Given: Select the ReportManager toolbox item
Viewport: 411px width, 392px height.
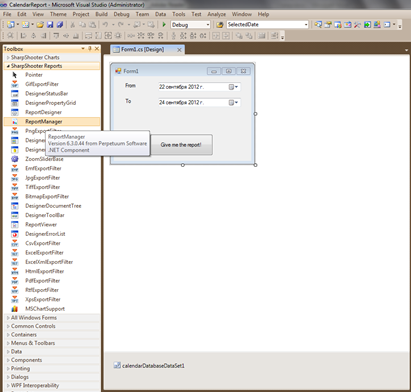Looking at the screenshot, I should pyautogui.click(x=52, y=121).
